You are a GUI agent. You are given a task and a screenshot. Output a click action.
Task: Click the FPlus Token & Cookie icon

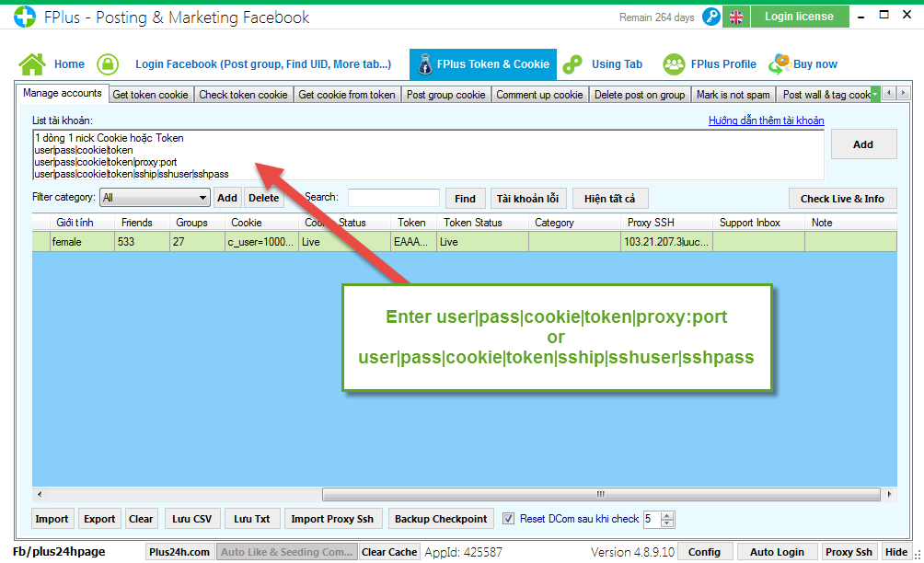point(424,64)
